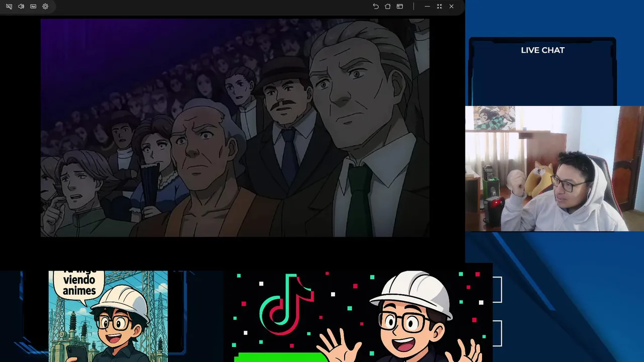The height and width of the screenshot is (362, 644).
Task: Mute audio with the speaker icon
Action: 21,7
